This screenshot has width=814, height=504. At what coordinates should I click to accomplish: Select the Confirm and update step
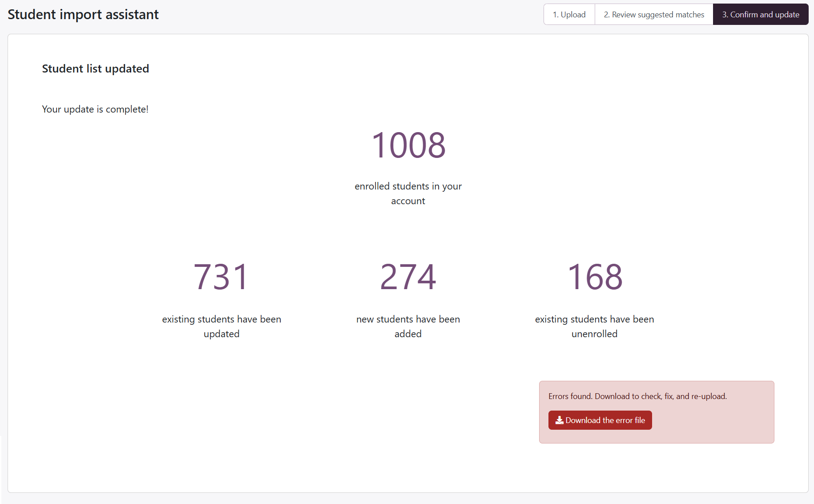click(761, 14)
